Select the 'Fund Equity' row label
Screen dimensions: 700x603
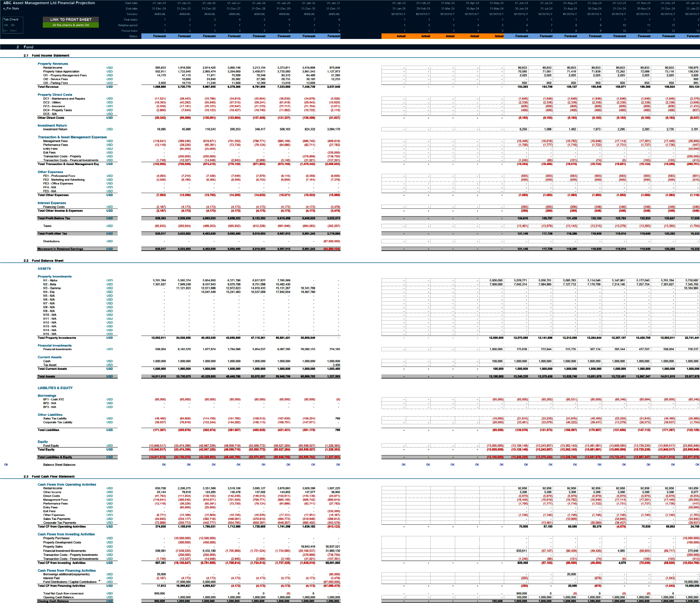[x=51, y=446]
